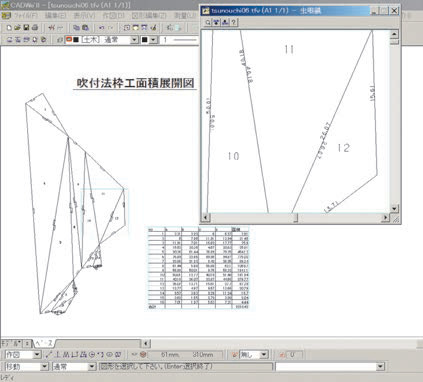Screen dimensions: 423x382
Task: Click the magnifier icon in the loupe window
Action: click(x=208, y=22)
